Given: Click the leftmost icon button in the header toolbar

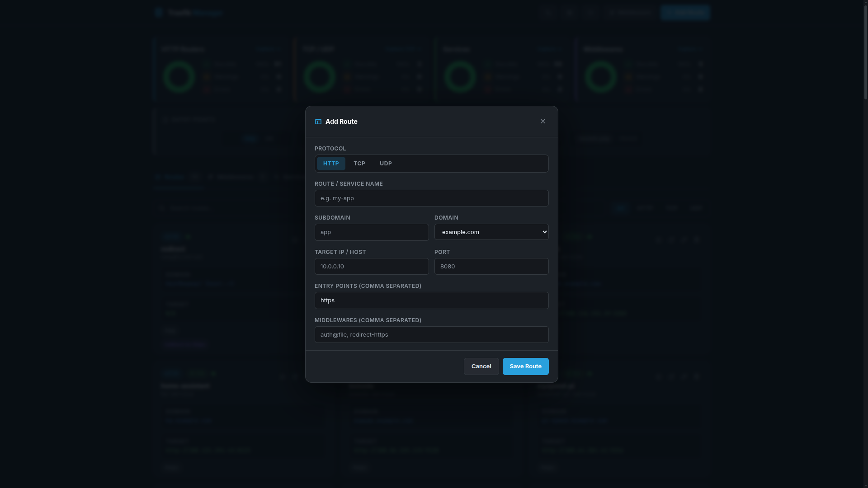Looking at the screenshot, I should tap(548, 13).
